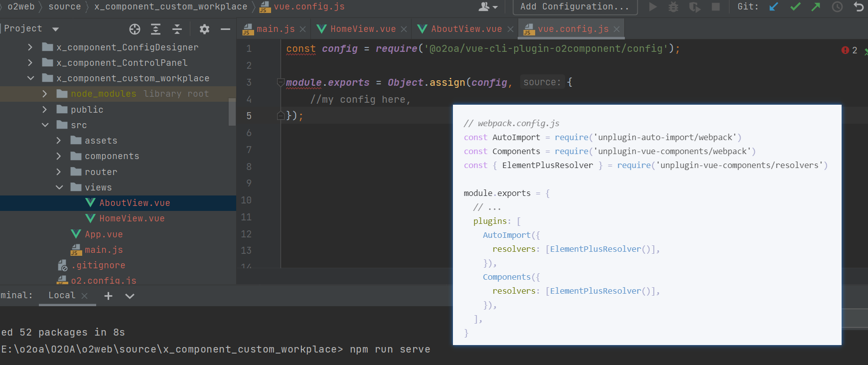Click the Add Configuration button
868x365 pixels.
(x=574, y=7)
